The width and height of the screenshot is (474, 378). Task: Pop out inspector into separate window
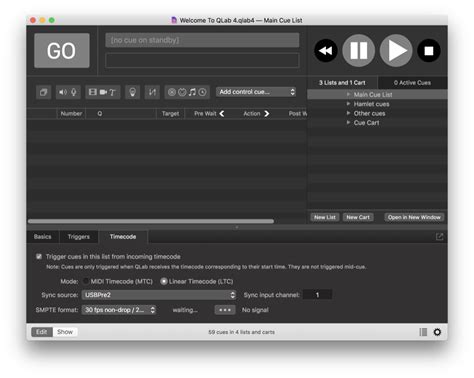click(x=439, y=237)
